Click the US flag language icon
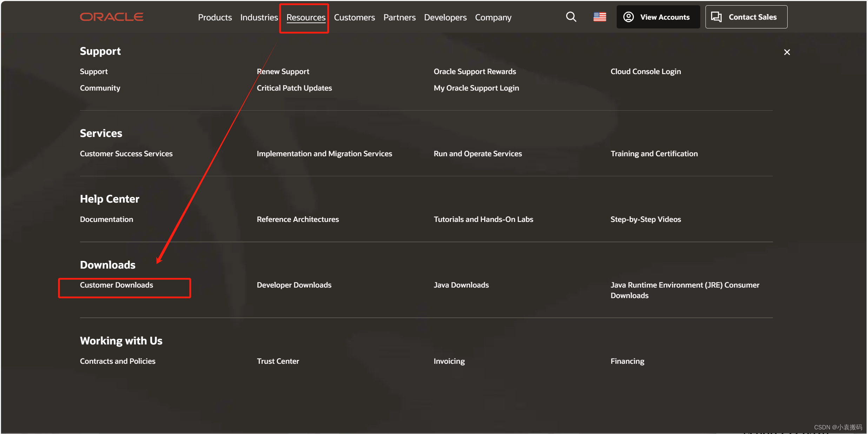Image resolution: width=868 pixels, height=434 pixels. click(600, 17)
